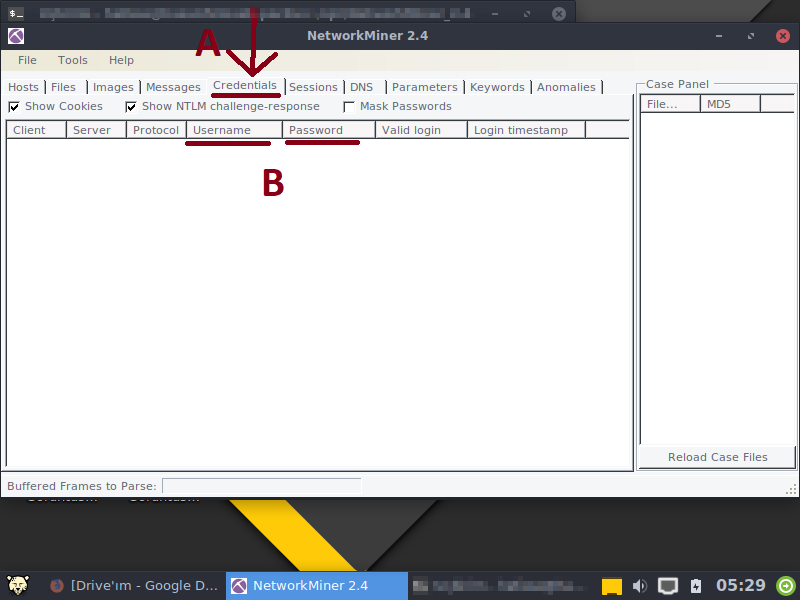Enable the Mask Passwords checkbox

point(349,107)
